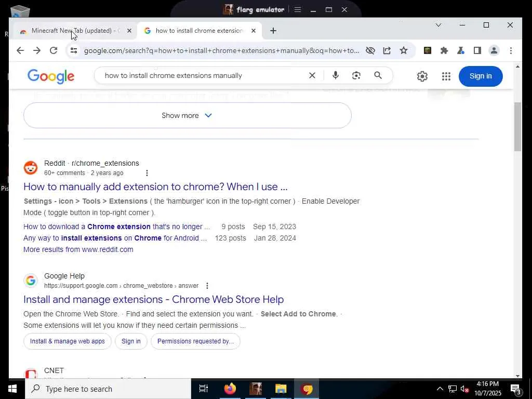This screenshot has height=399, width=532.
Task: Click 'Permissions requested by...' chip
Action: coord(195,341)
